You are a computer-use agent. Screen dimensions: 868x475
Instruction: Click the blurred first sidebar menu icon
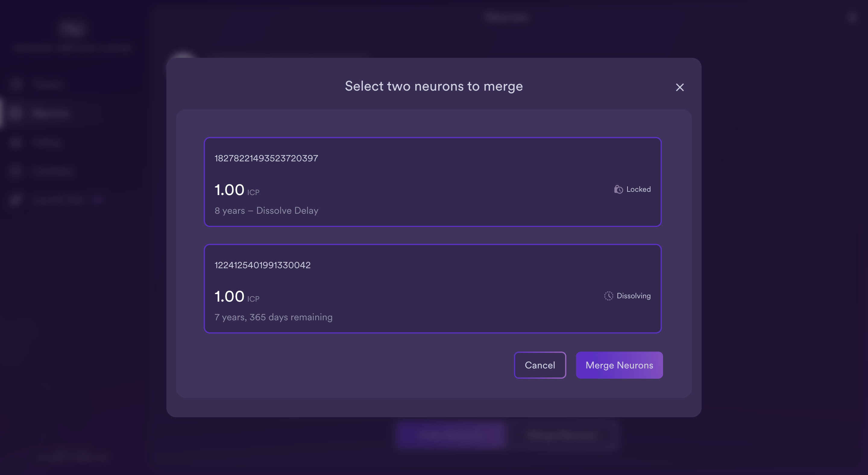pos(15,84)
